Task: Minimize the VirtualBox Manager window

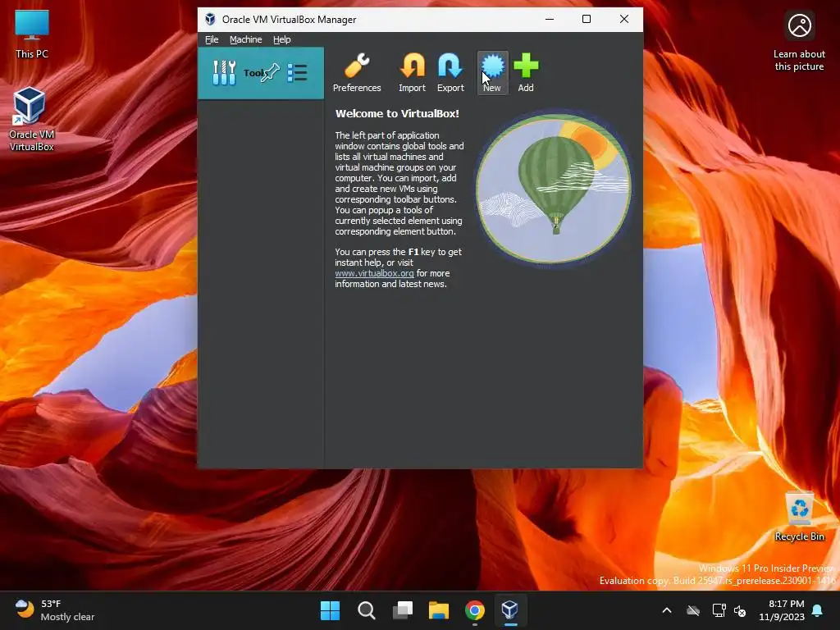Action: 549,20
